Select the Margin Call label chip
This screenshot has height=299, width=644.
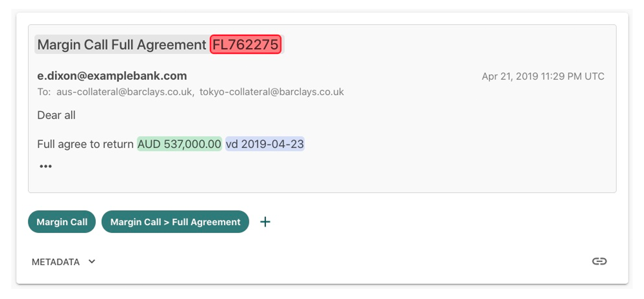pos(62,222)
